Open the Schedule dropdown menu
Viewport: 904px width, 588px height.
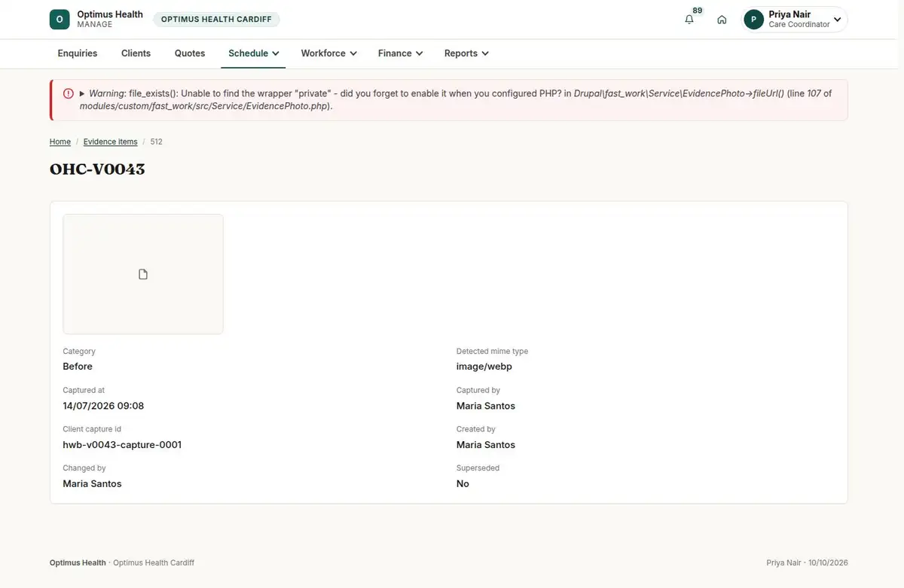point(254,53)
